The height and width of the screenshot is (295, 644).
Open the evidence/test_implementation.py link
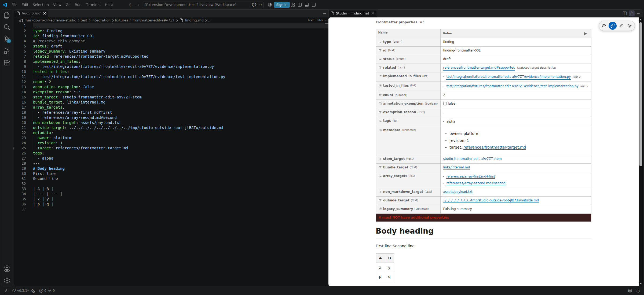tap(512, 86)
